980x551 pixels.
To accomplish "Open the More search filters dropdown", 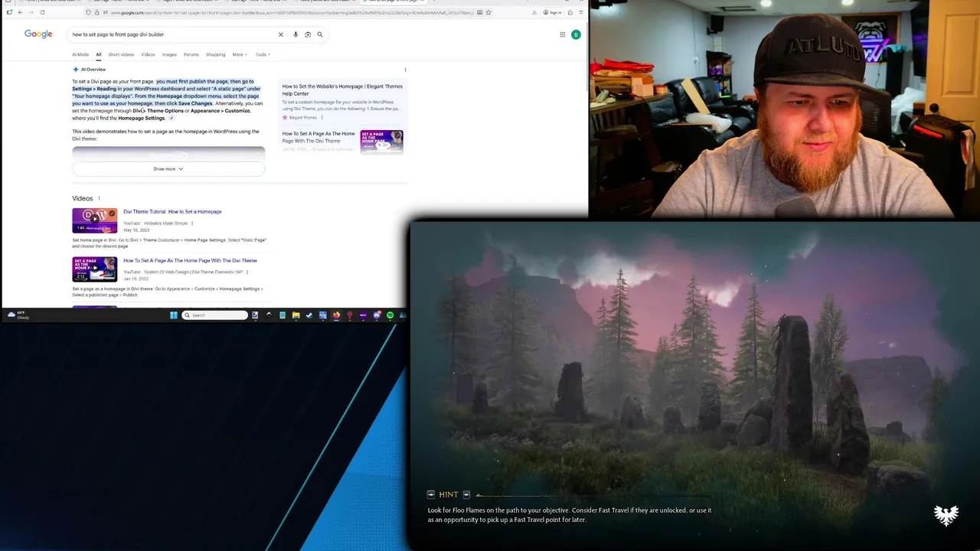I will click(x=240, y=54).
